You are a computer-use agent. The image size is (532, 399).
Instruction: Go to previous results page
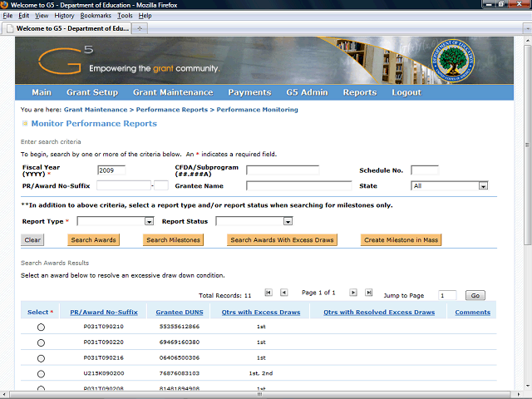point(283,293)
